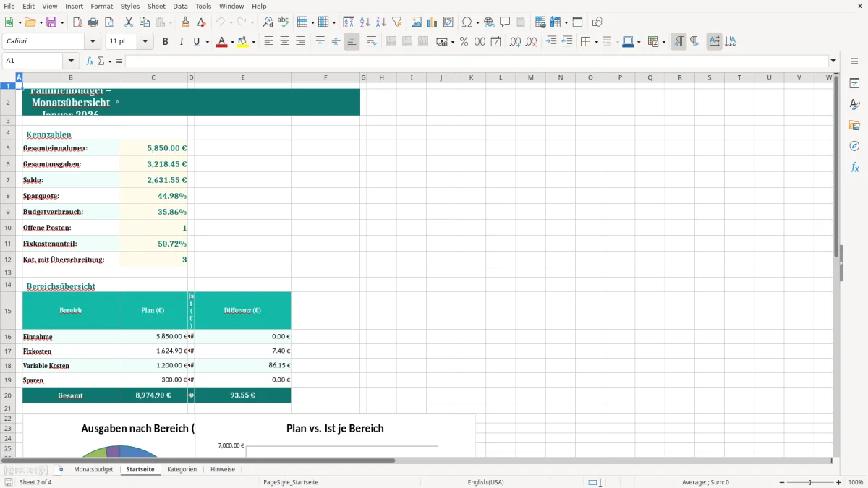Toggle Align Left

tap(268, 42)
